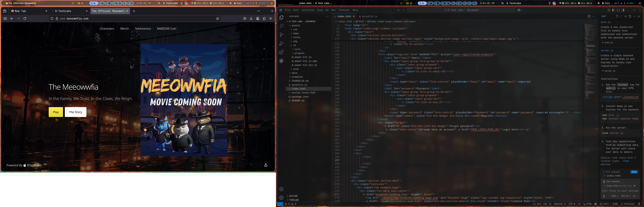Open the Manage gear in the VS Code activity bar
Viewport: 644px width, 207px height.
tap(281, 198)
